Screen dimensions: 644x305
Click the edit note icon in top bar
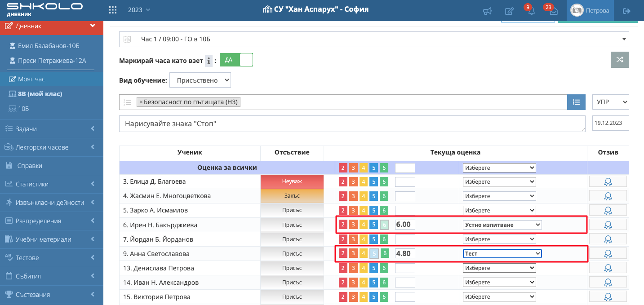pyautogui.click(x=509, y=11)
